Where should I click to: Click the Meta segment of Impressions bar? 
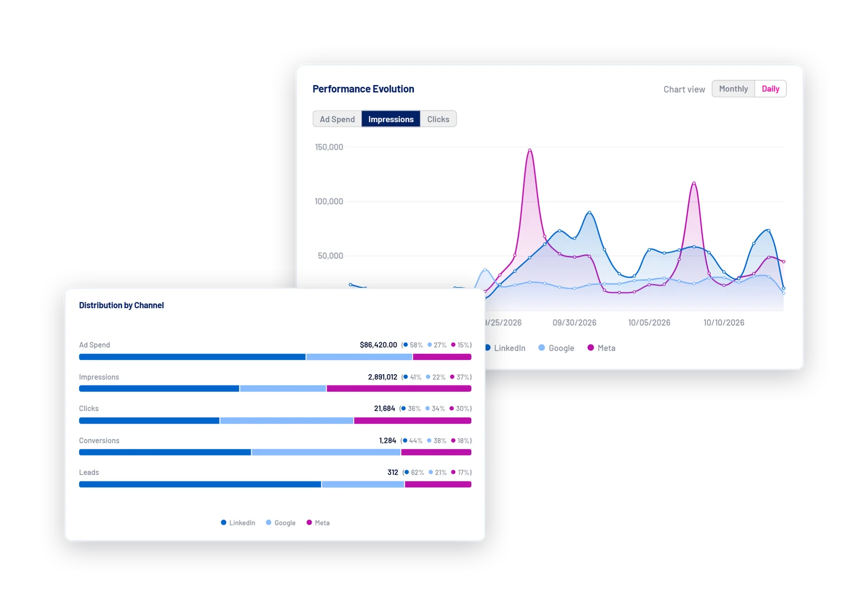click(x=399, y=389)
